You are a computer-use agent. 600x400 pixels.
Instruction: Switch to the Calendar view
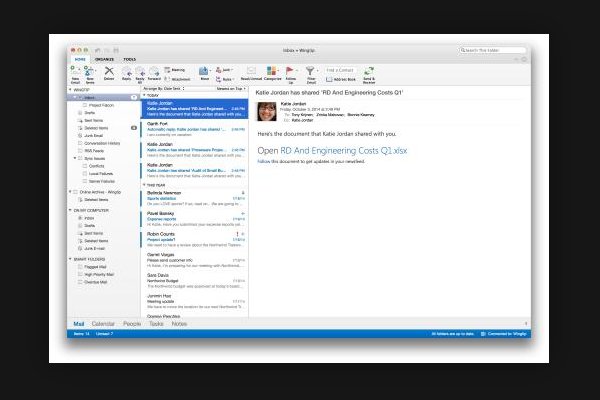coord(103,324)
